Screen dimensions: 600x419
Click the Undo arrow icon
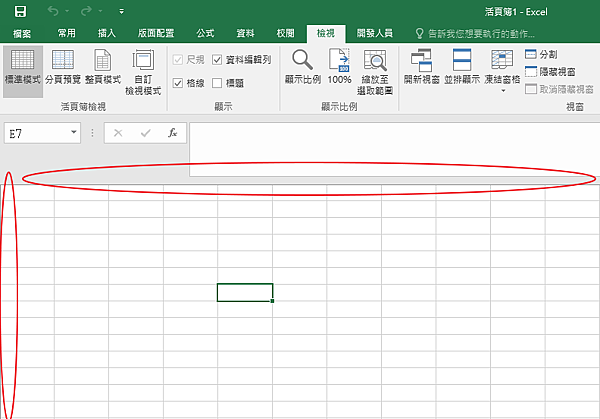(53, 11)
